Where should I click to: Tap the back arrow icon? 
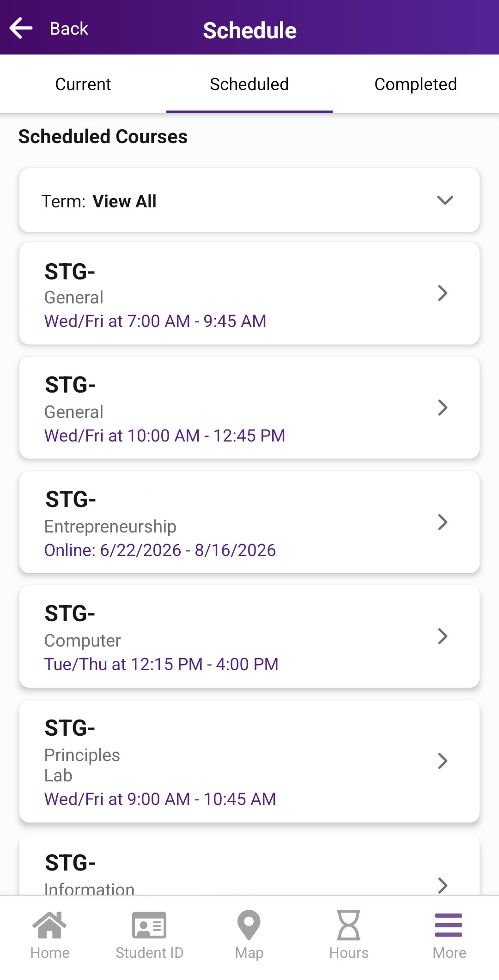click(21, 28)
